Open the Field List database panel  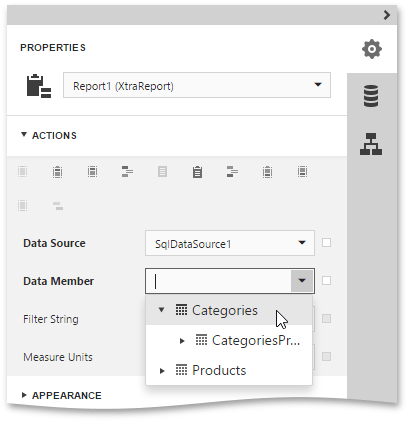coord(371,96)
